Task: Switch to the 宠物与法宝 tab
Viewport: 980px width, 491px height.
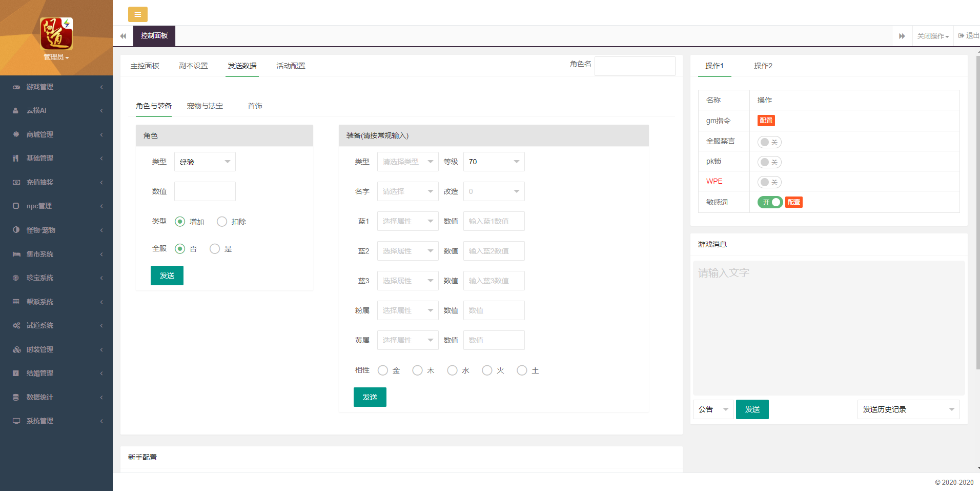Action: click(x=205, y=106)
